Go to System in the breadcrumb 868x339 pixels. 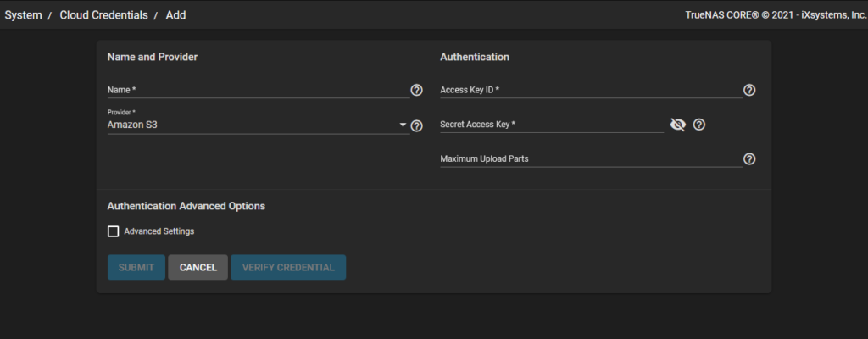point(23,15)
